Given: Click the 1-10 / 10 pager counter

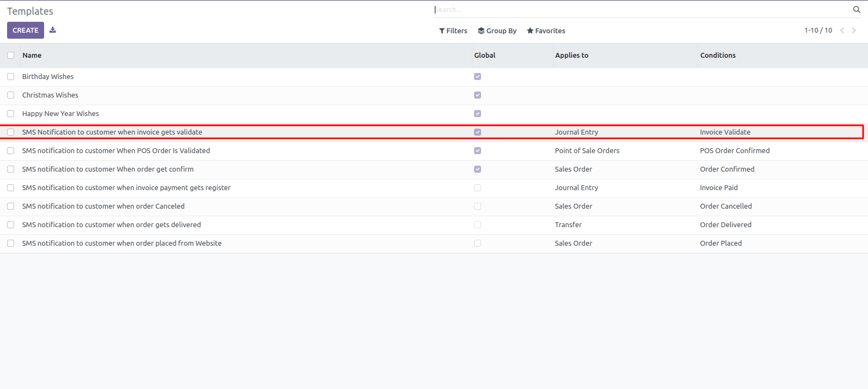Looking at the screenshot, I should [x=818, y=31].
